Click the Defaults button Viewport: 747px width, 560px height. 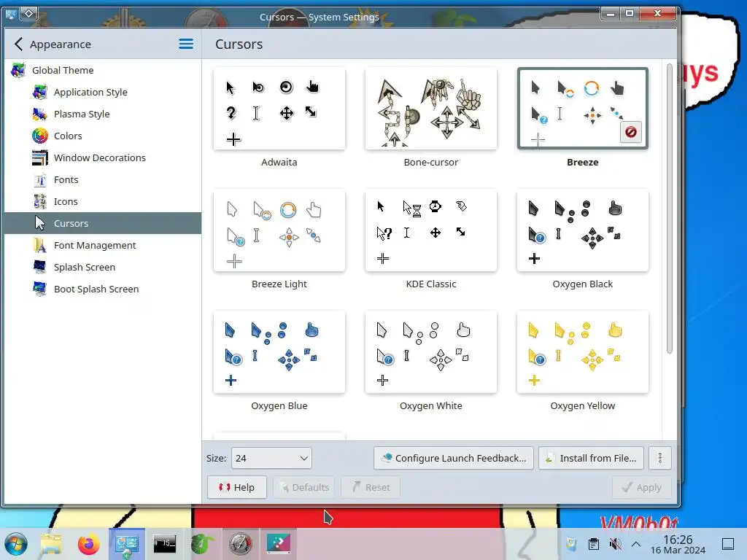[x=304, y=487]
